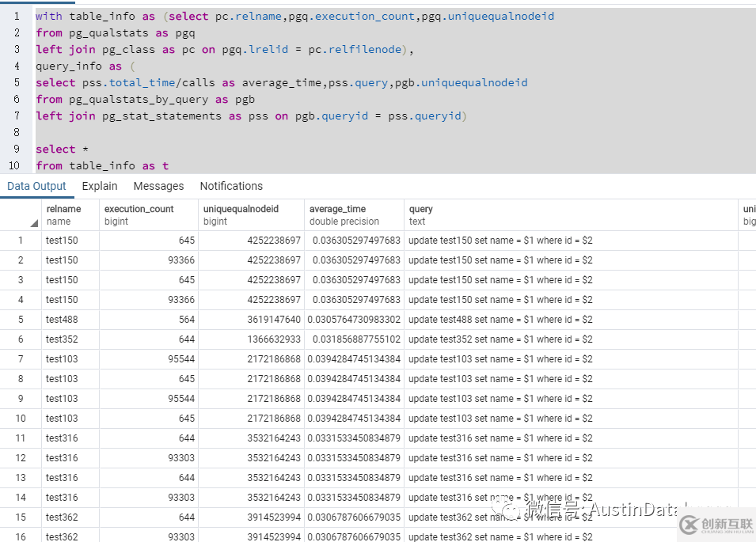Click 'pg_stat_statements' in editor line 7
The height and width of the screenshot is (542, 756).
click(161, 116)
